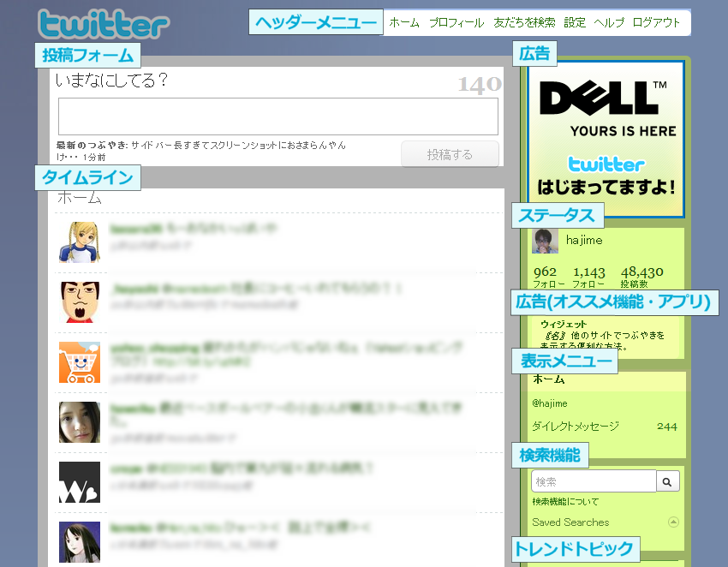Screen dimensions: 728x567
Task: Click the woman photo avatar
Action: pos(80,422)
